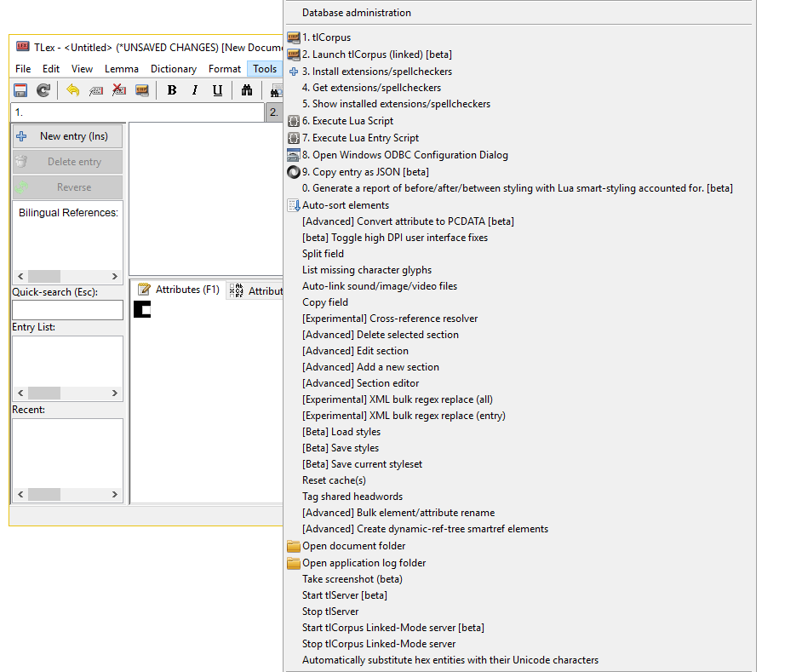Click the label icon with the red X
The image size is (802, 672).
click(x=118, y=90)
